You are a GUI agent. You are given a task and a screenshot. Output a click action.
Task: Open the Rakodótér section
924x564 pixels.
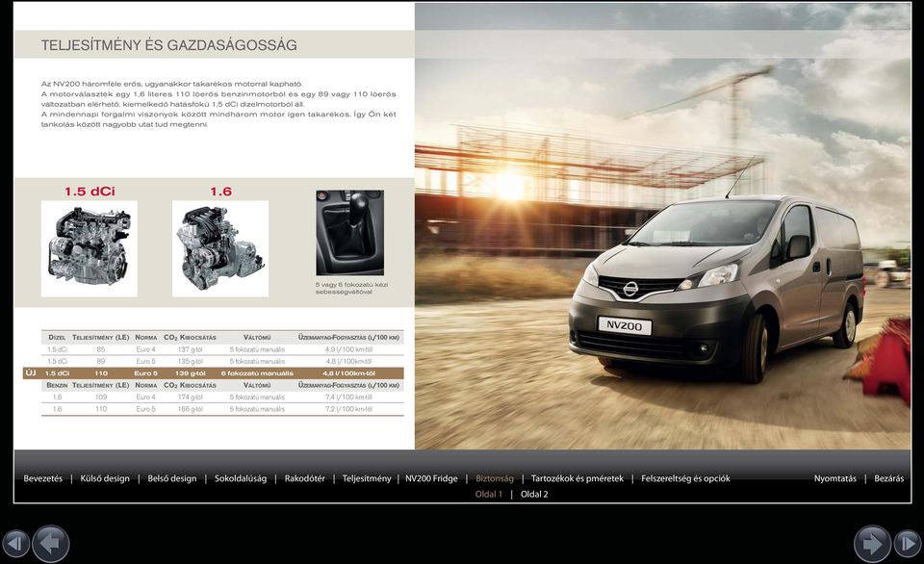point(305,478)
